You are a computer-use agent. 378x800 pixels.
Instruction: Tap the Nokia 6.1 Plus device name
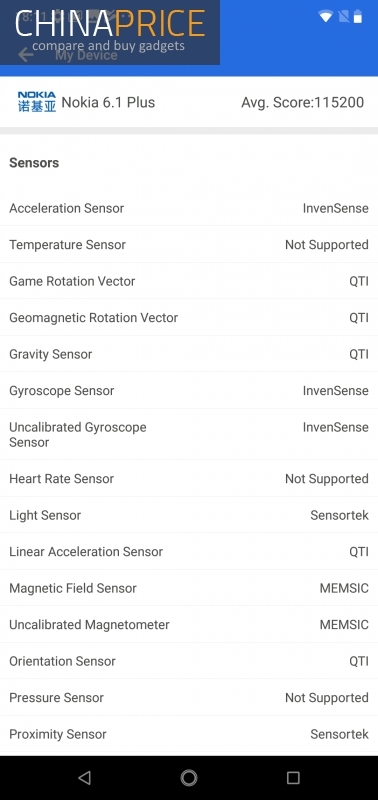point(108,102)
